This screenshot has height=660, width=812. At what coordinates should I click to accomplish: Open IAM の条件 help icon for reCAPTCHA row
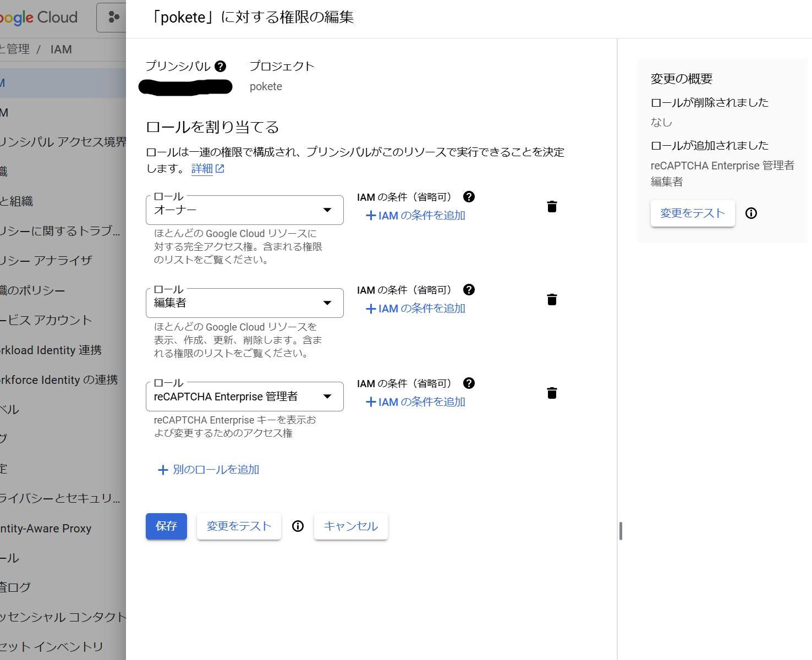(x=469, y=383)
